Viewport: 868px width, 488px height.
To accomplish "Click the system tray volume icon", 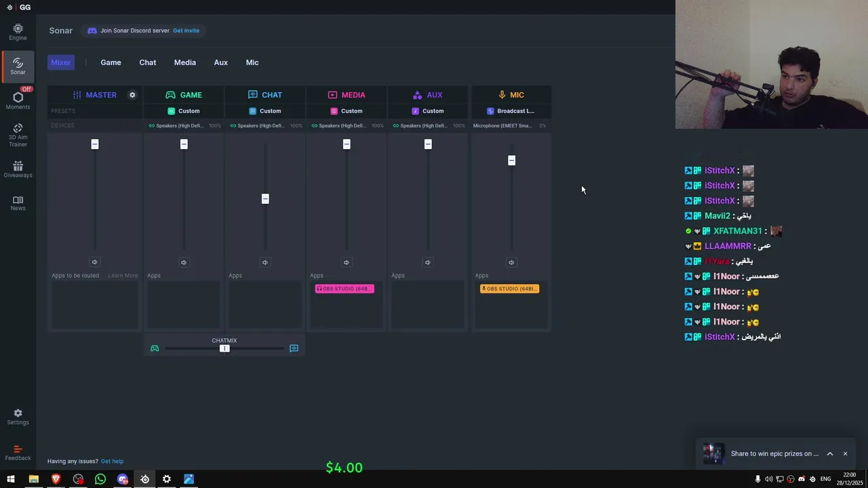I will click(x=768, y=479).
